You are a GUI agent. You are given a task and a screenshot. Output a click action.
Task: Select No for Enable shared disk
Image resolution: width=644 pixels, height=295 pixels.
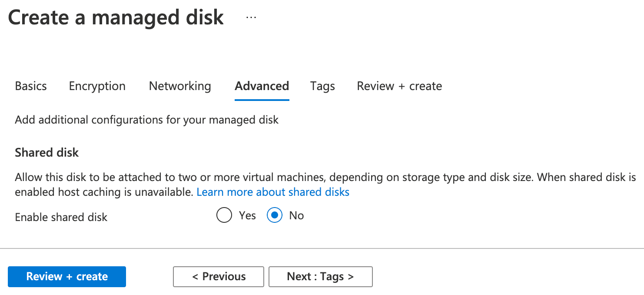[x=274, y=215]
